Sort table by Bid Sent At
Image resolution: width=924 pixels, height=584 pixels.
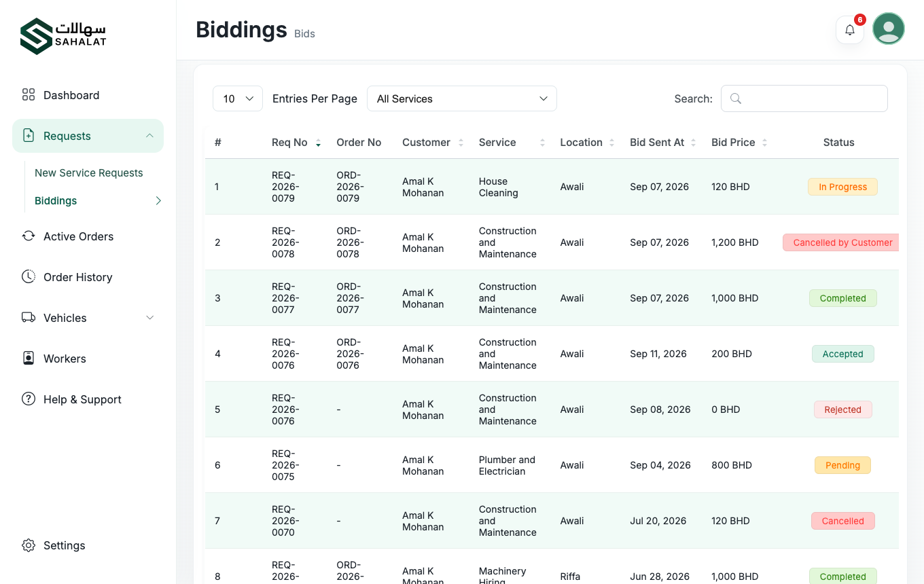click(663, 143)
